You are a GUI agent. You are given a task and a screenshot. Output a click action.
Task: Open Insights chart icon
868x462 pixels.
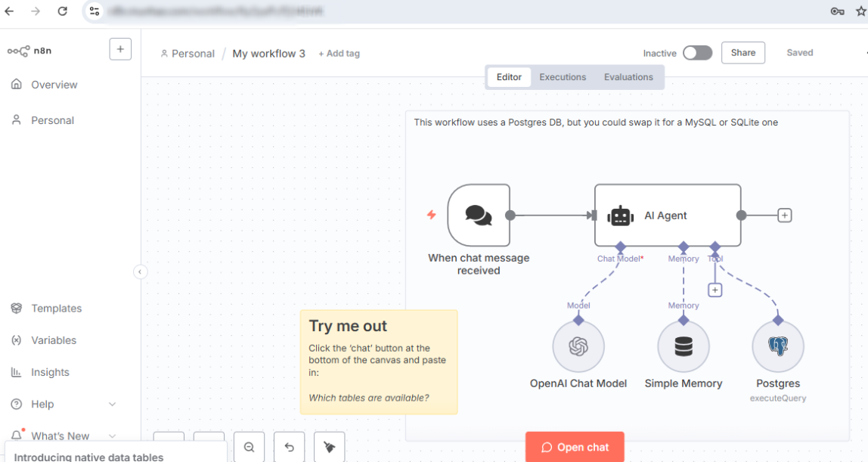pos(16,372)
